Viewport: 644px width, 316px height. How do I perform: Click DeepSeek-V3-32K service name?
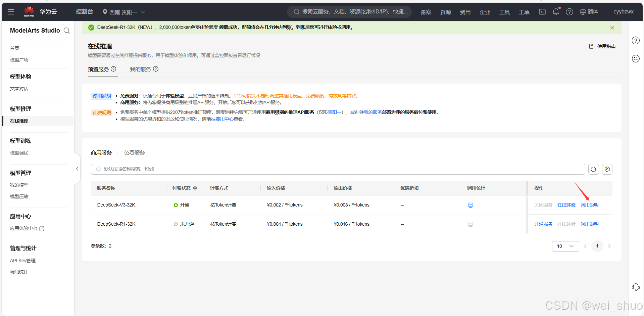point(116,205)
